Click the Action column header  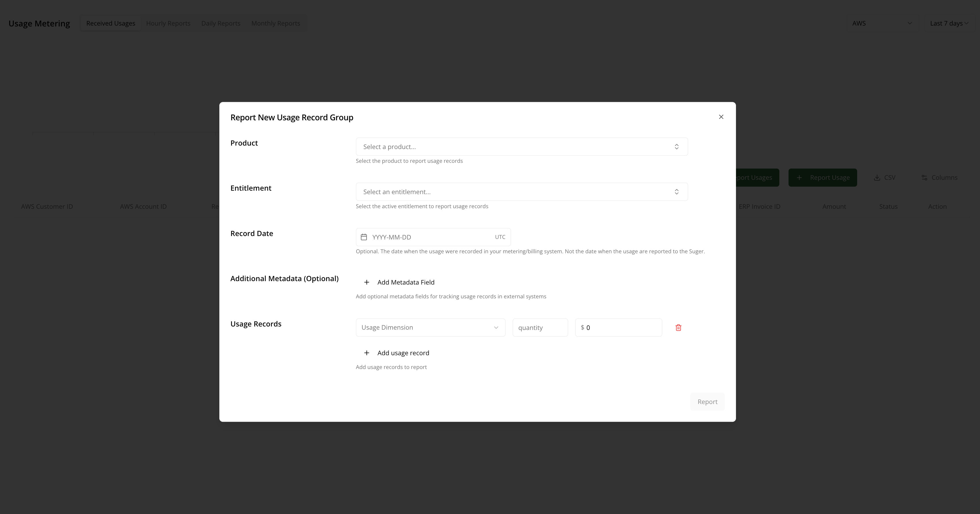[937, 206]
